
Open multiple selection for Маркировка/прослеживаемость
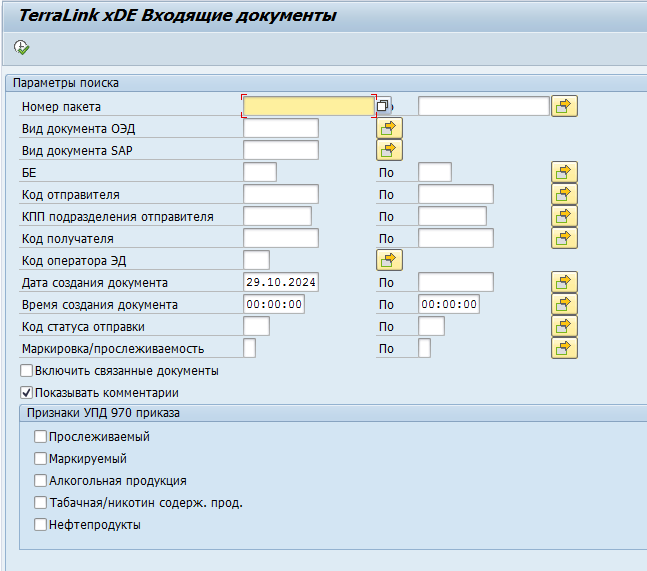pyautogui.click(x=564, y=348)
